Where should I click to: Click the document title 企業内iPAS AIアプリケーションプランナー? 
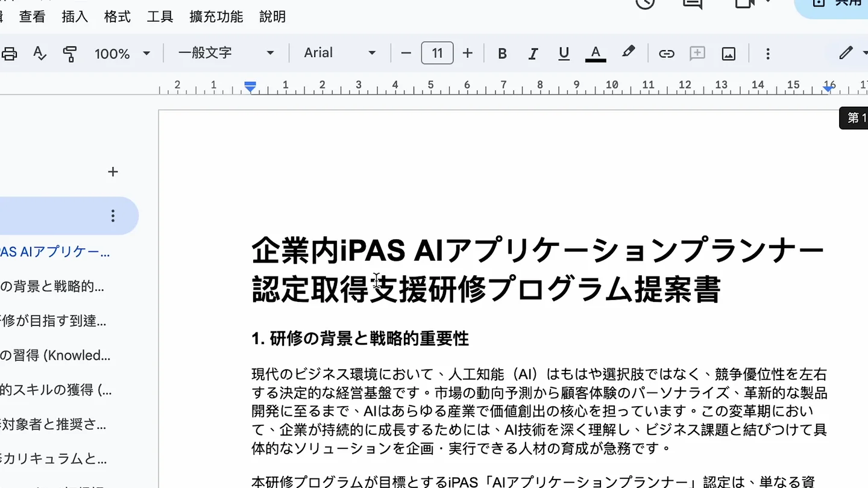[538, 251]
